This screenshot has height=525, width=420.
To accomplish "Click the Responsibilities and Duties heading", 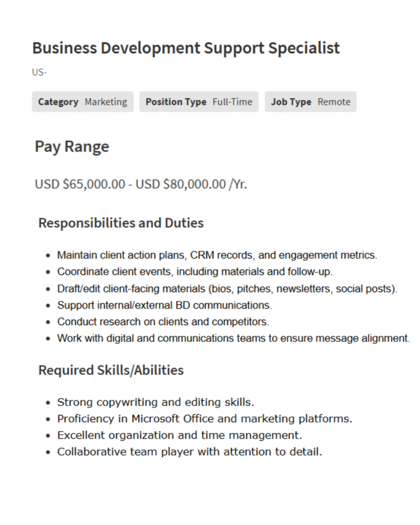I will click(121, 223).
